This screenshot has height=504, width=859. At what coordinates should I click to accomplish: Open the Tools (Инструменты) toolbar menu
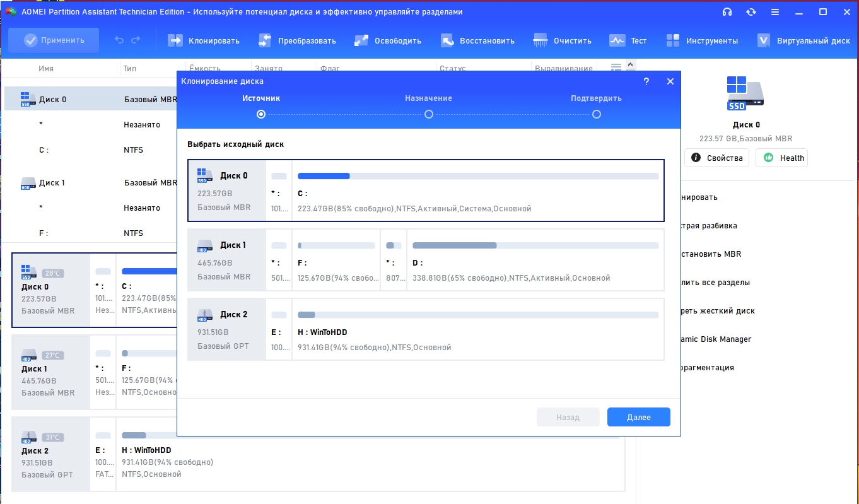(702, 40)
